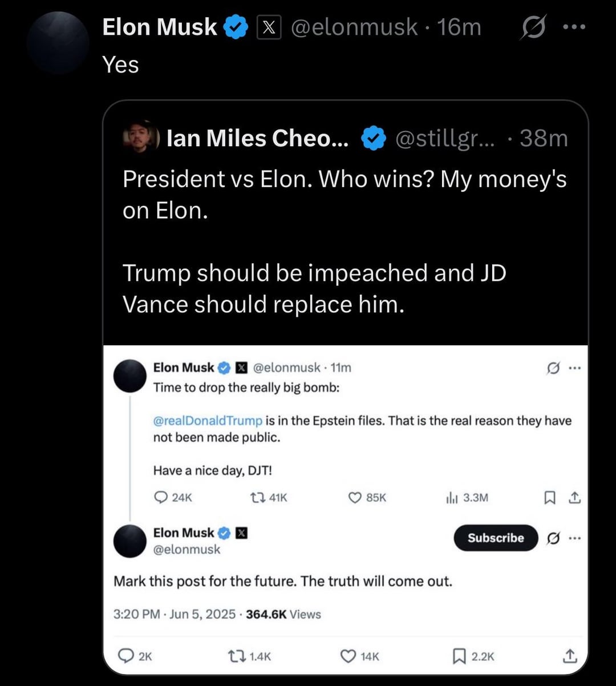Click the blue verified badge beside Elon Musk
Viewport: 616px width, 686px height.
tap(235, 27)
